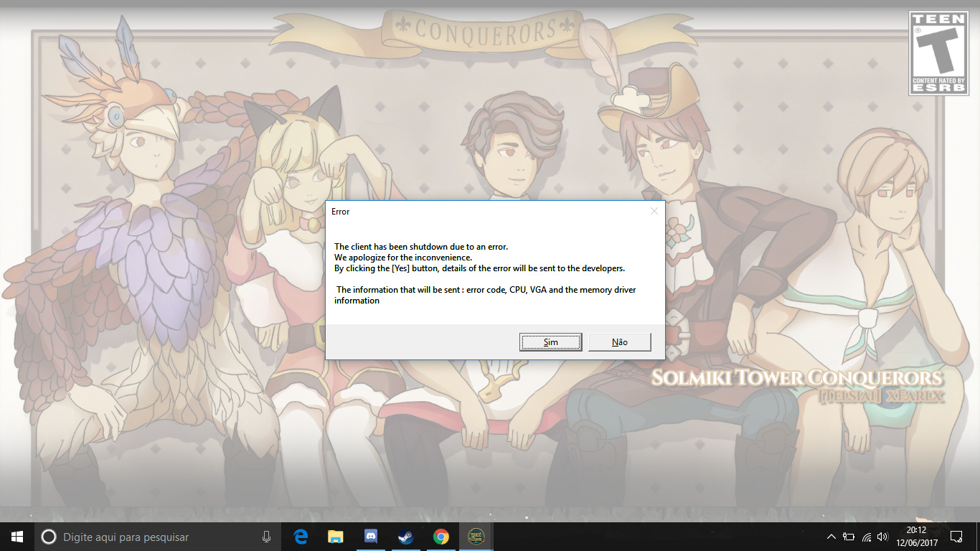
Task: Open the Action Center notifications icon
Action: click(956, 537)
